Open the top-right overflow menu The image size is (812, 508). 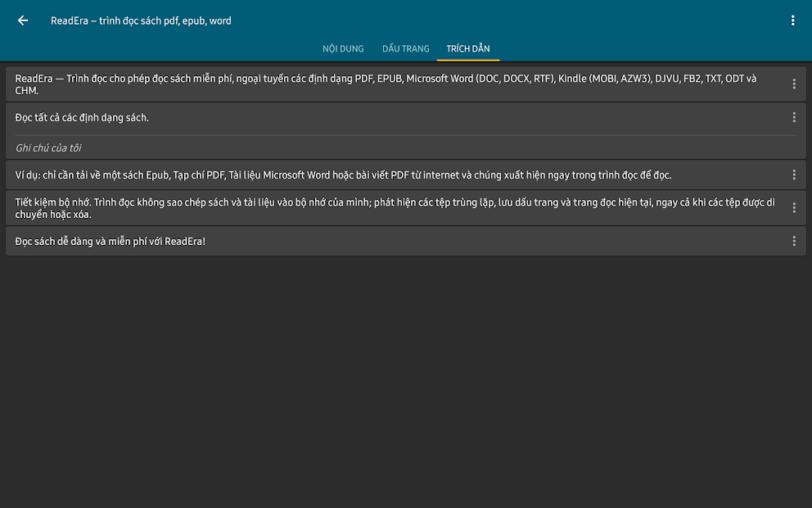click(792, 20)
